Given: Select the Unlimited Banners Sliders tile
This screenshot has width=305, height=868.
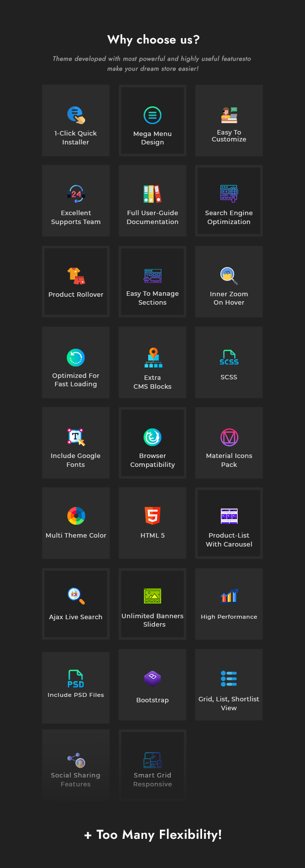Looking at the screenshot, I should (x=152, y=604).
